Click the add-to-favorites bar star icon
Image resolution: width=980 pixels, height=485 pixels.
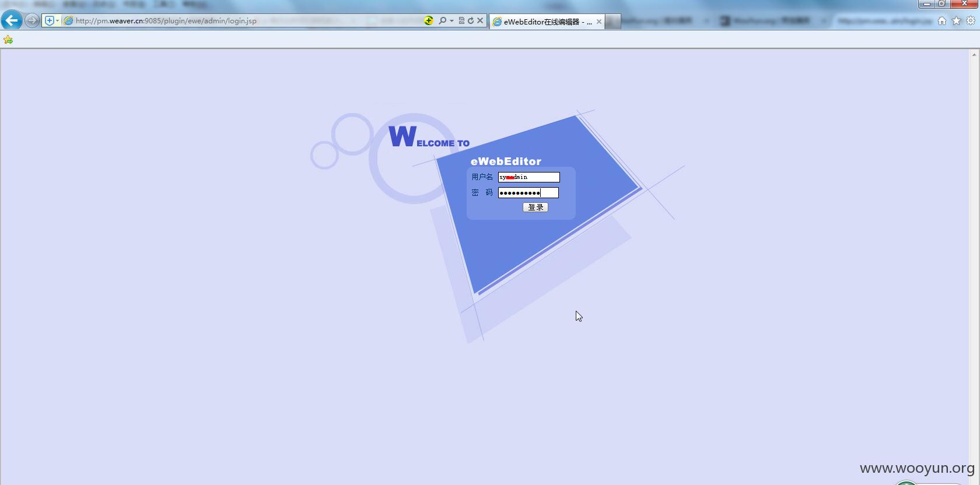point(8,40)
